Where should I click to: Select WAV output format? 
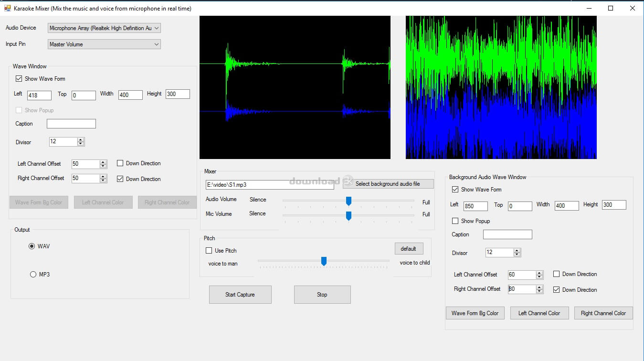(32, 246)
